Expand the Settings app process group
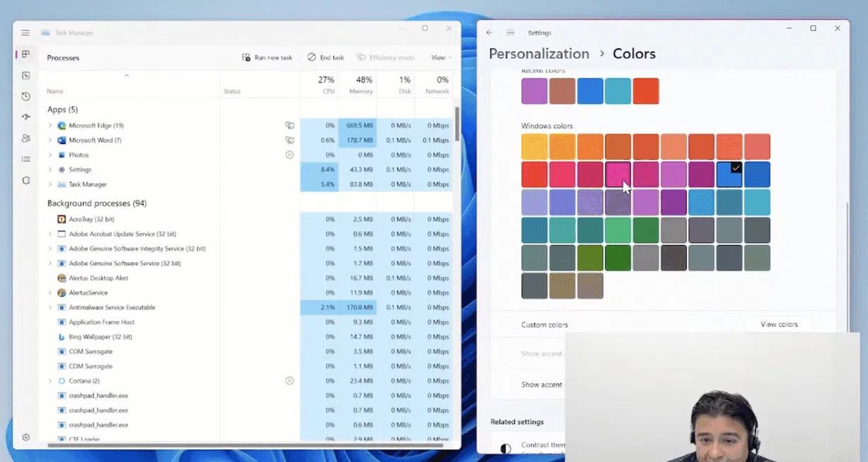868x462 pixels. coord(50,170)
